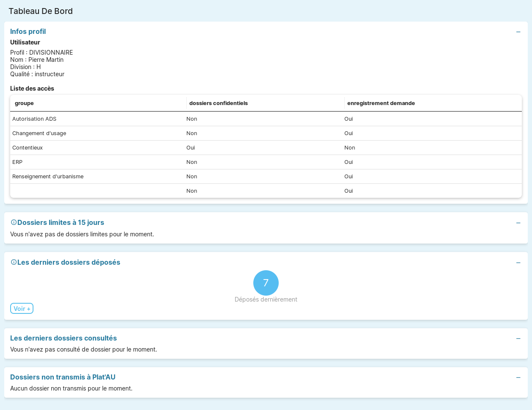The height and width of the screenshot is (410, 532).
Task: Select the ERP access row
Action: 17,162
